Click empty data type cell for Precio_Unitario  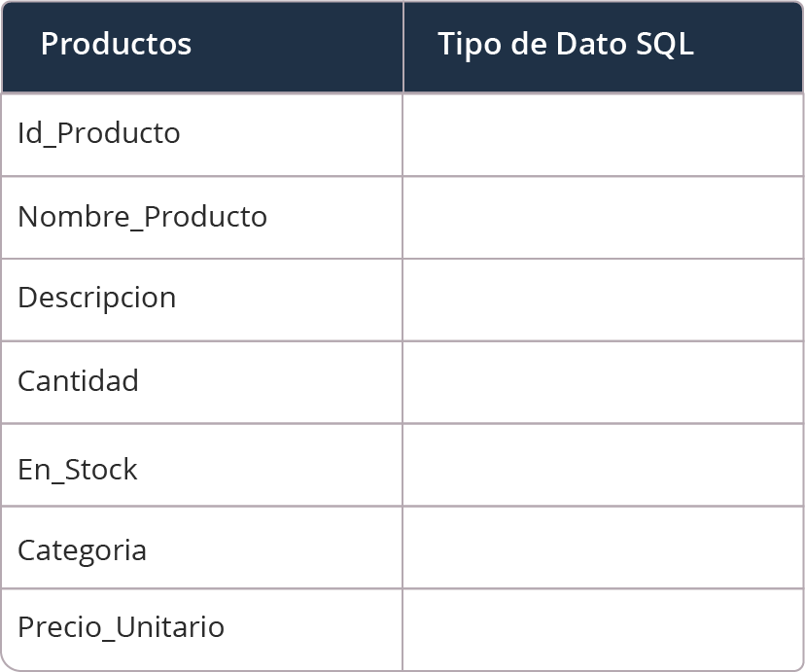coord(603,629)
